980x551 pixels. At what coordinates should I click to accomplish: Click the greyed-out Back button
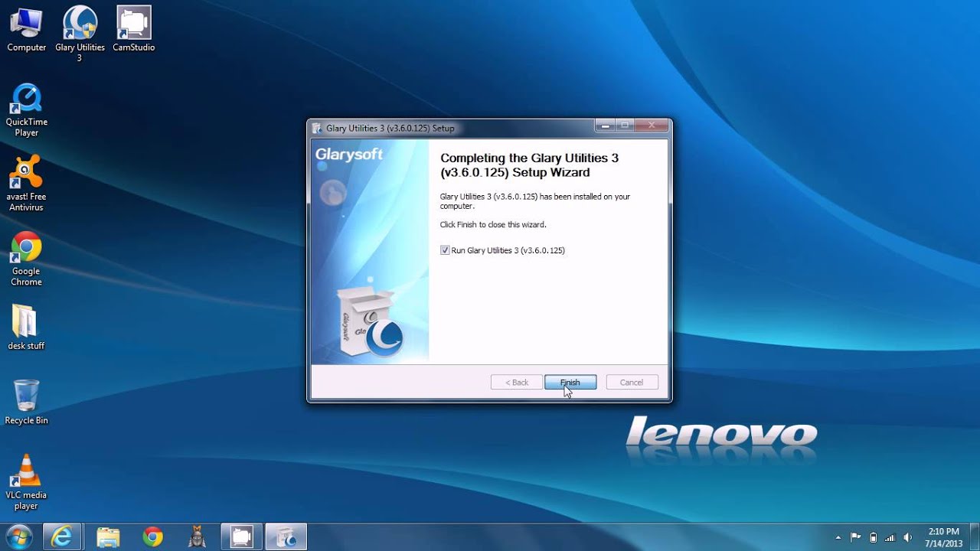(x=517, y=382)
